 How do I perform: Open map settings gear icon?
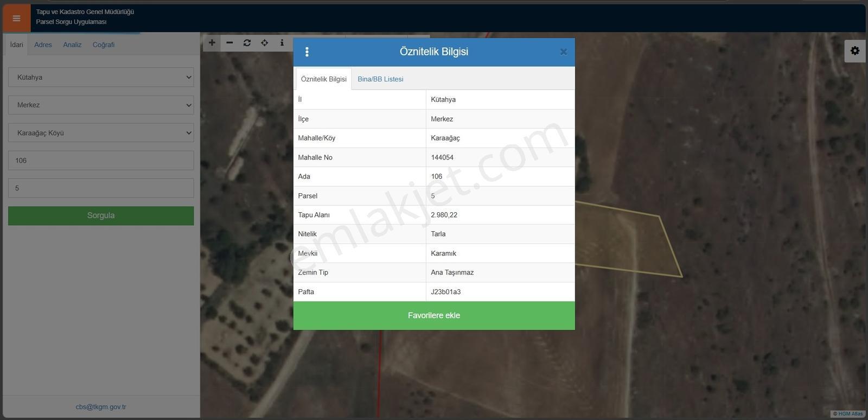[x=855, y=51]
